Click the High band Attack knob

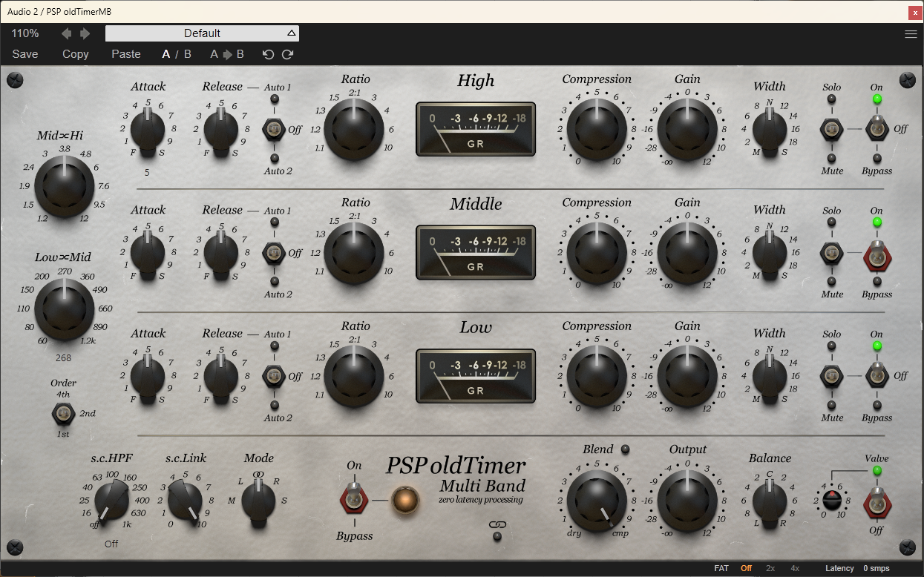[x=148, y=129]
